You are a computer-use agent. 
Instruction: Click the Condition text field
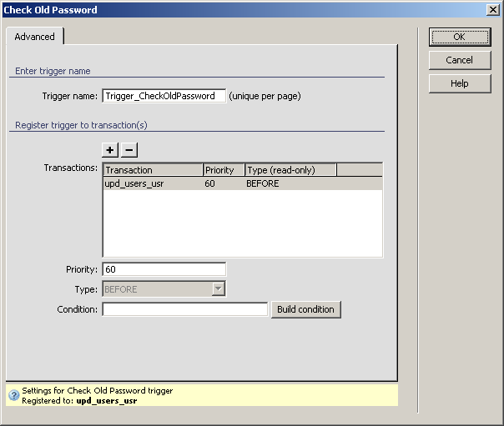coord(184,309)
